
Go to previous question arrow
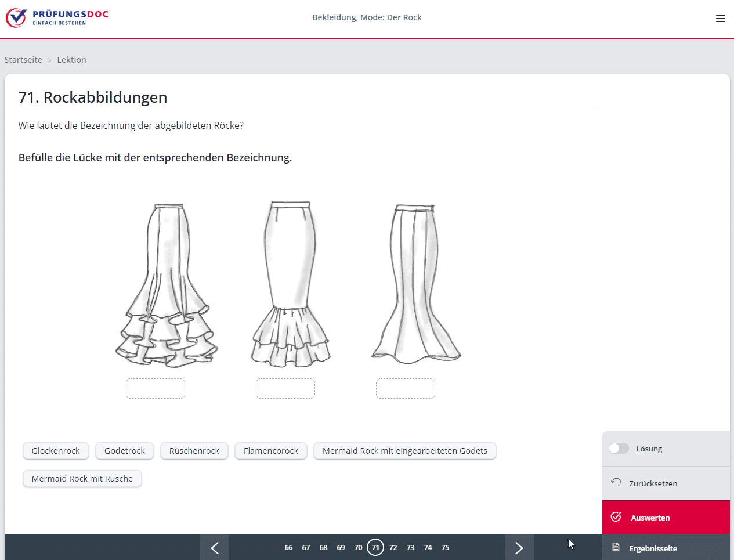(215, 548)
